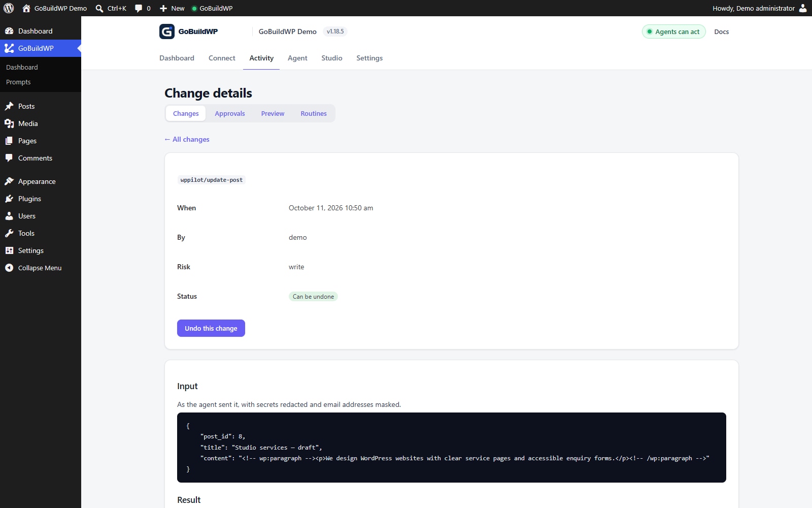
Task: Open the Docs link
Action: pos(721,31)
